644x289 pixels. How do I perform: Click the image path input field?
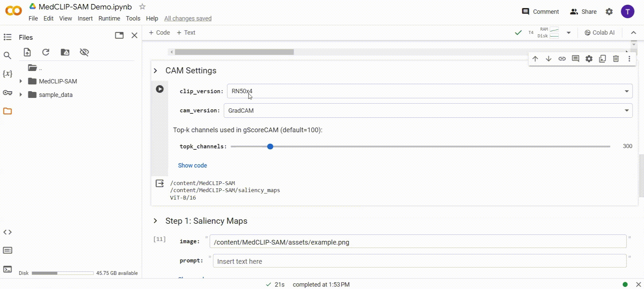click(418, 242)
